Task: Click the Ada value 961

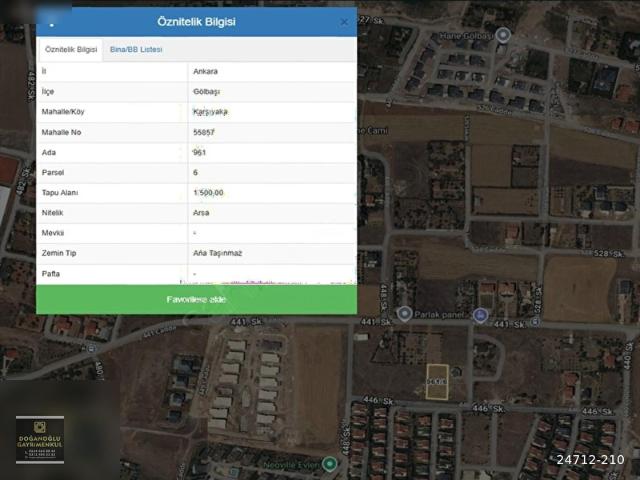Action: (x=200, y=153)
